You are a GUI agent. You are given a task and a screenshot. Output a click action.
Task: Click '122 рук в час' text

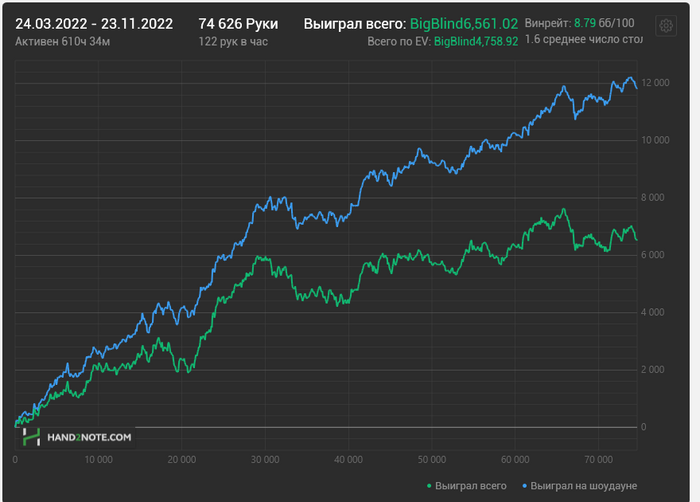[x=233, y=42]
